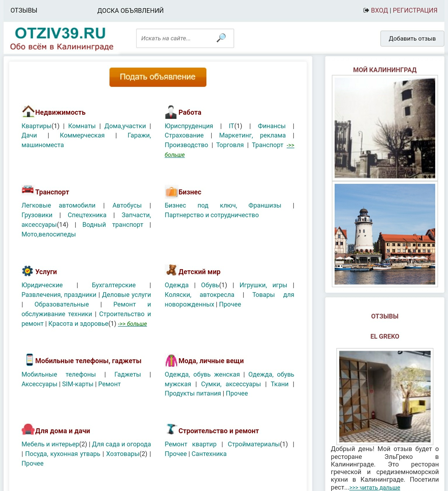Open the Обувь link in Детский мир

[x=210, y=285]
